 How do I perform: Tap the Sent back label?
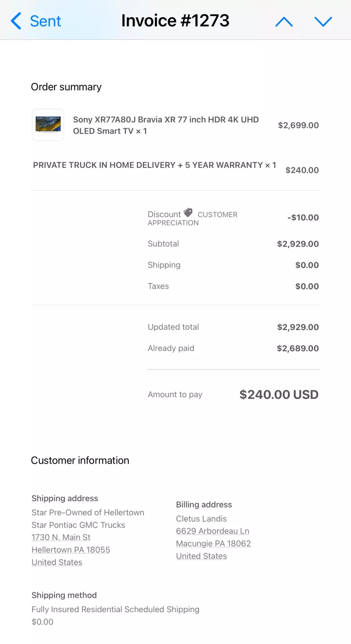click(45, 21)
